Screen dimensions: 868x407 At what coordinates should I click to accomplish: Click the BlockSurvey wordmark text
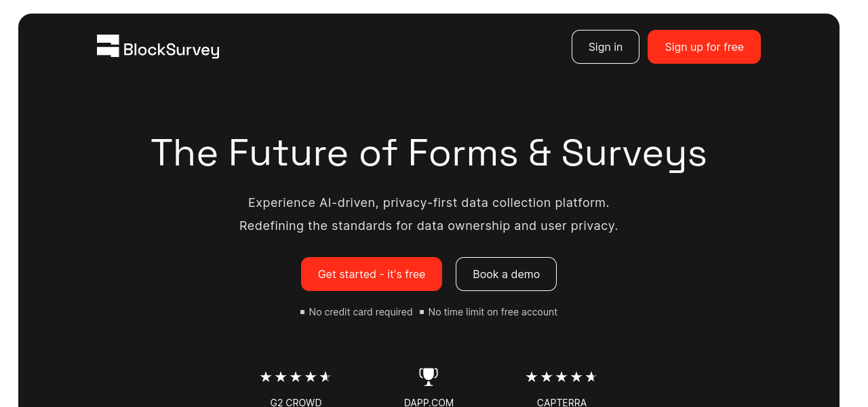(x=171, y=50)
